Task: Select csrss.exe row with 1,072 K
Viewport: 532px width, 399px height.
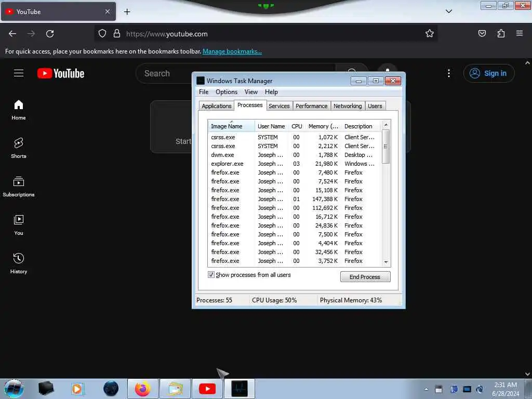Action: point(294,137)
